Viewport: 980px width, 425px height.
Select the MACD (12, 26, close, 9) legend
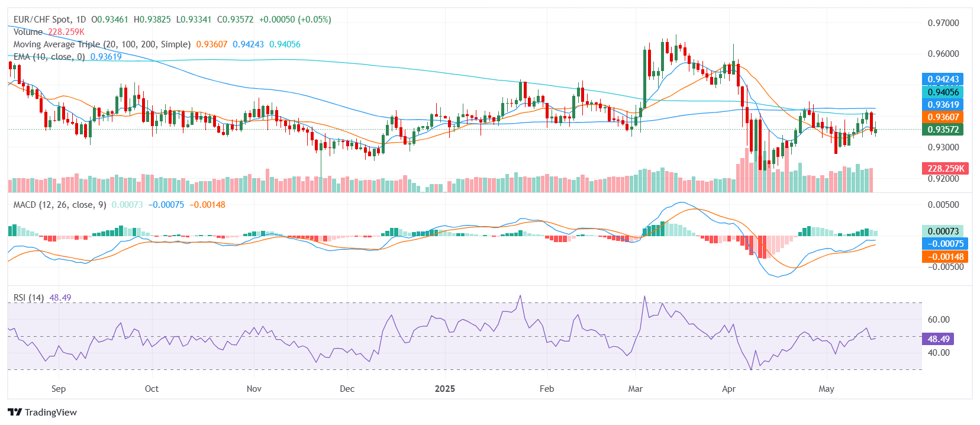point(60,205)
